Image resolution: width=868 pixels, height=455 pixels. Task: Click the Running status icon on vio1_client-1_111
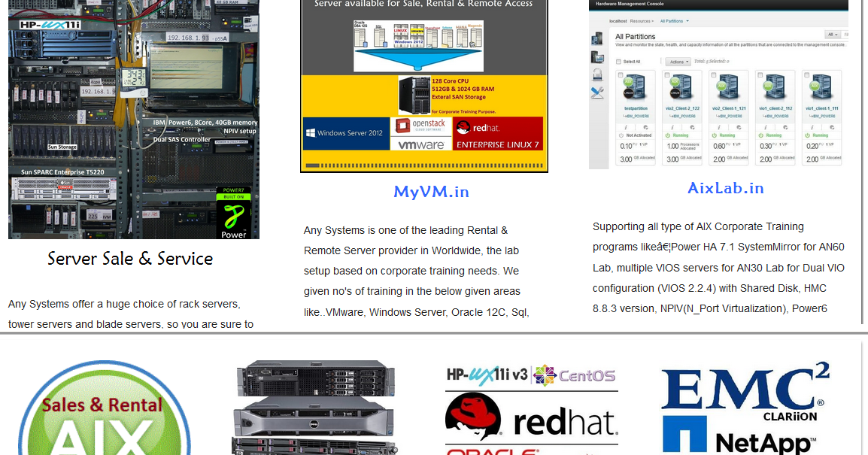pos(808,135)
